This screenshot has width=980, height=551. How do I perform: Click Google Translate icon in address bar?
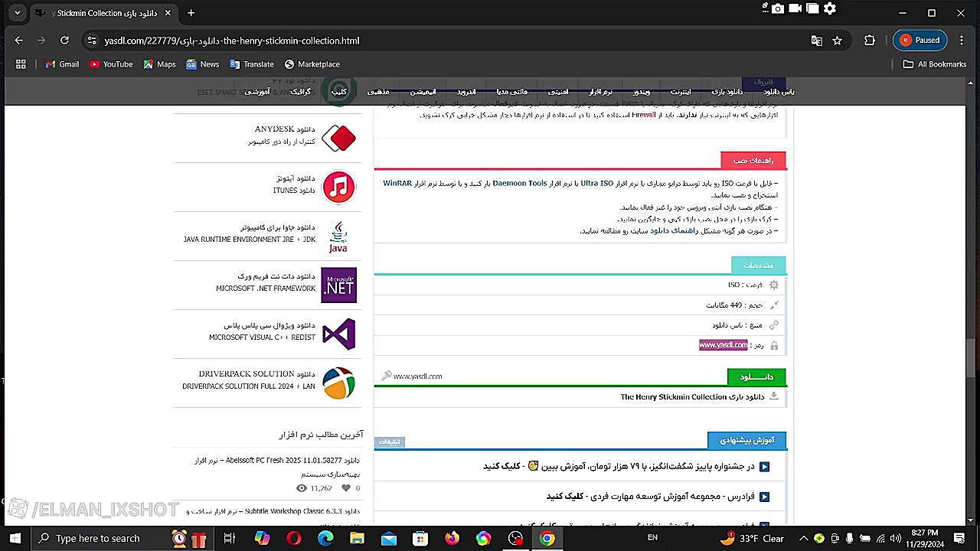(x=816, y=41)
